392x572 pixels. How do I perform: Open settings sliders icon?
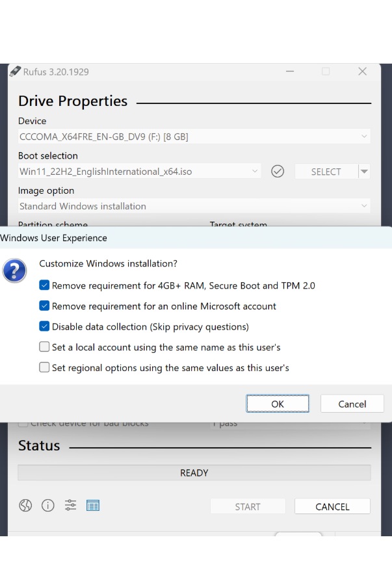tap(70, 506)
